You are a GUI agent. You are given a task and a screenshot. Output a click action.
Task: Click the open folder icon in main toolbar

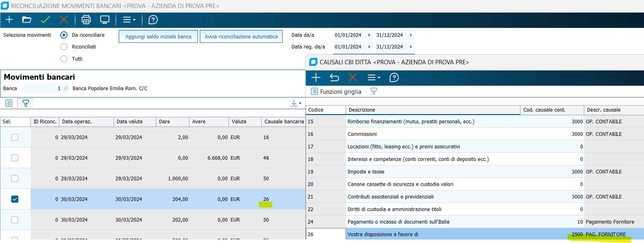click(x=27, y=20)
